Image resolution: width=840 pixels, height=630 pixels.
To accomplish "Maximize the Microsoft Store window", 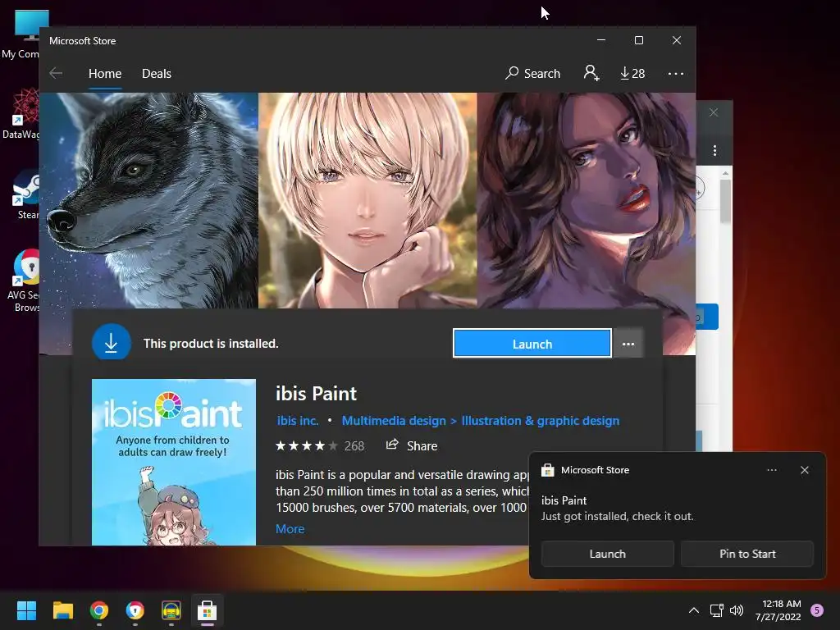I will click(638, 40).
